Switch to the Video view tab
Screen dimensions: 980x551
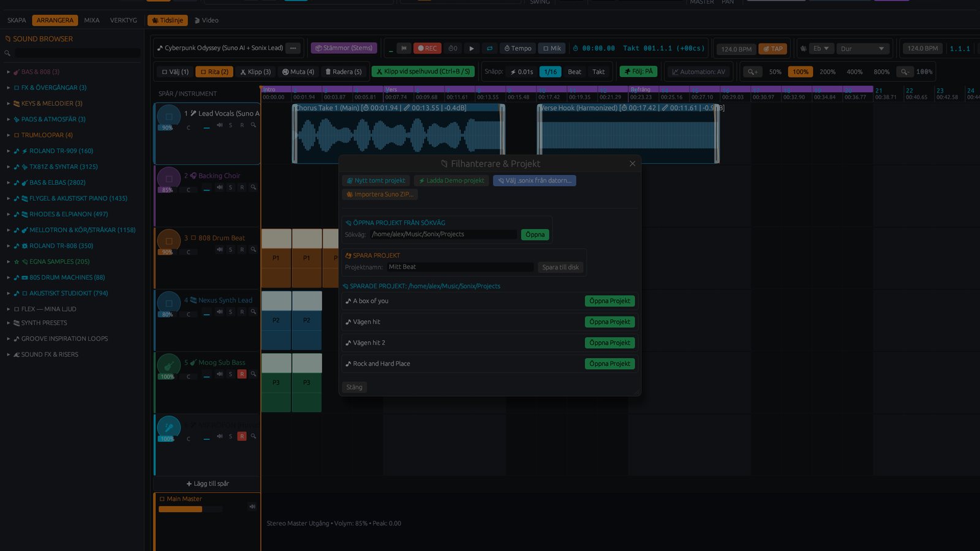(206, 20)
